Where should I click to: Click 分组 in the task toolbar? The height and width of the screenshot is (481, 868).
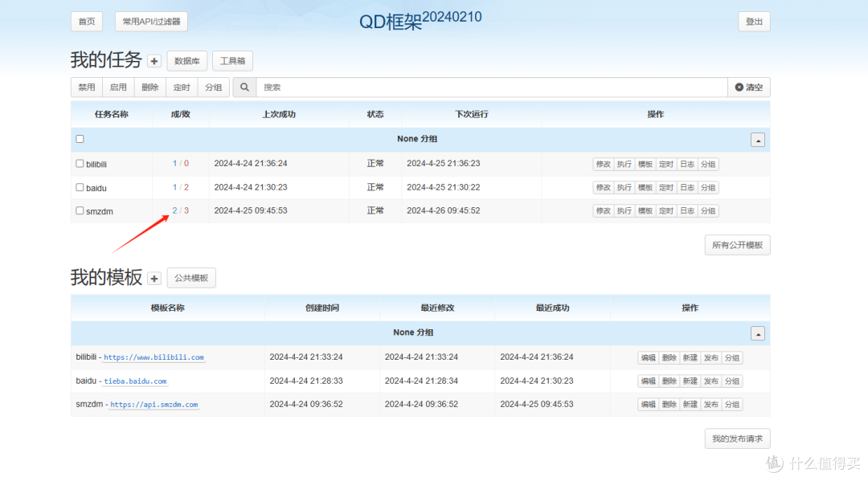(213, 88)
